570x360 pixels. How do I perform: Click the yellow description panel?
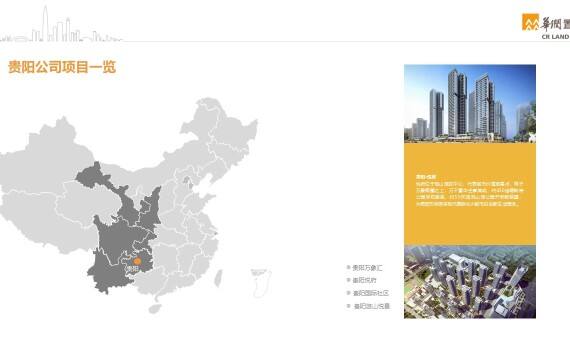(470, 194)
